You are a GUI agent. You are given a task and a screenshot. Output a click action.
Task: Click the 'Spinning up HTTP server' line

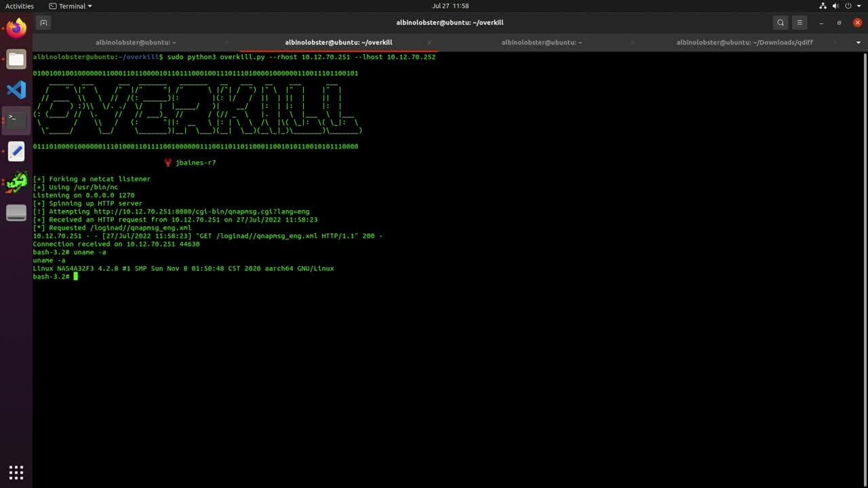click(x=87, y=203)
